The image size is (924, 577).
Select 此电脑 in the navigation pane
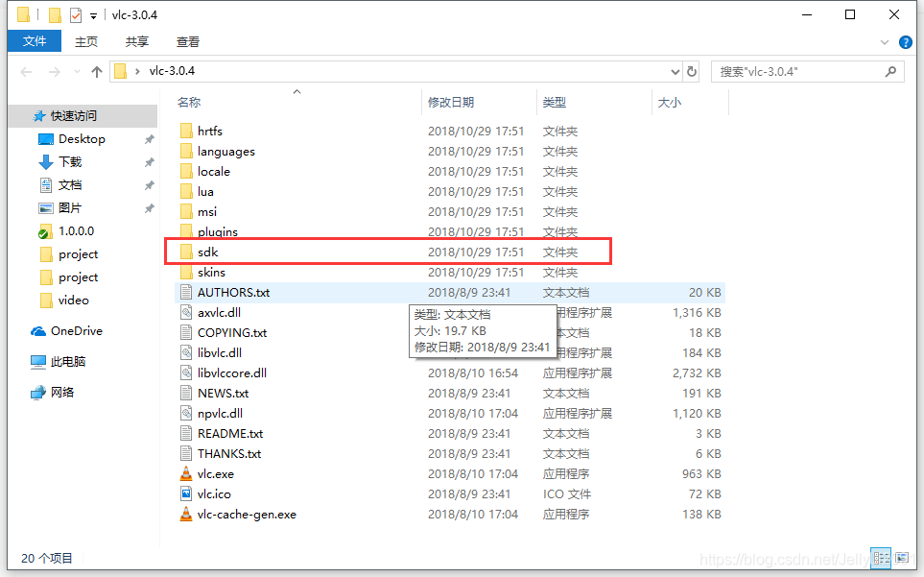68,361
